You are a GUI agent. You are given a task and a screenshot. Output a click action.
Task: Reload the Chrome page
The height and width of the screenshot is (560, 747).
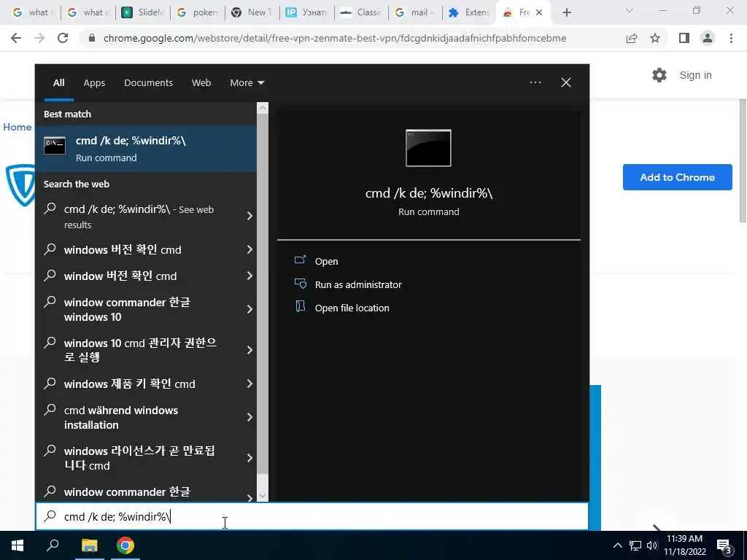[63, 38]
